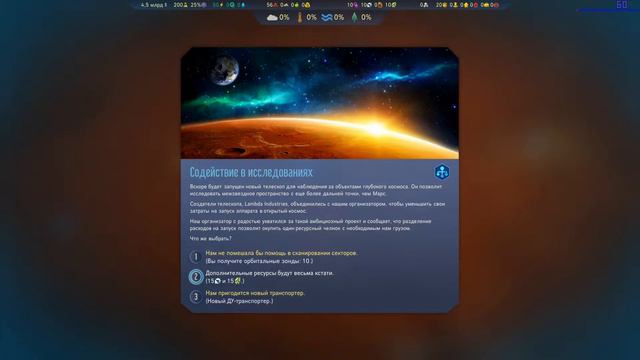Click the tree biomass 0% icon
The image size is (640, 360).
click(x=355, y=17)
